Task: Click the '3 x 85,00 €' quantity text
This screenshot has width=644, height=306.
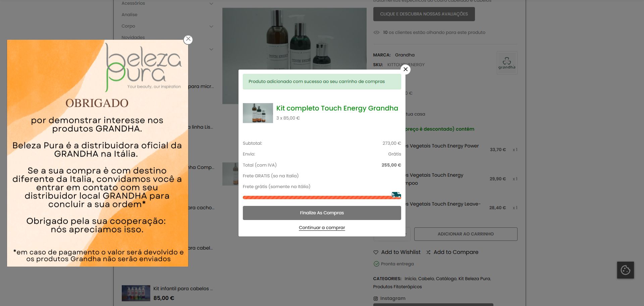Action: pyautogui.click(x=288, y=118)
